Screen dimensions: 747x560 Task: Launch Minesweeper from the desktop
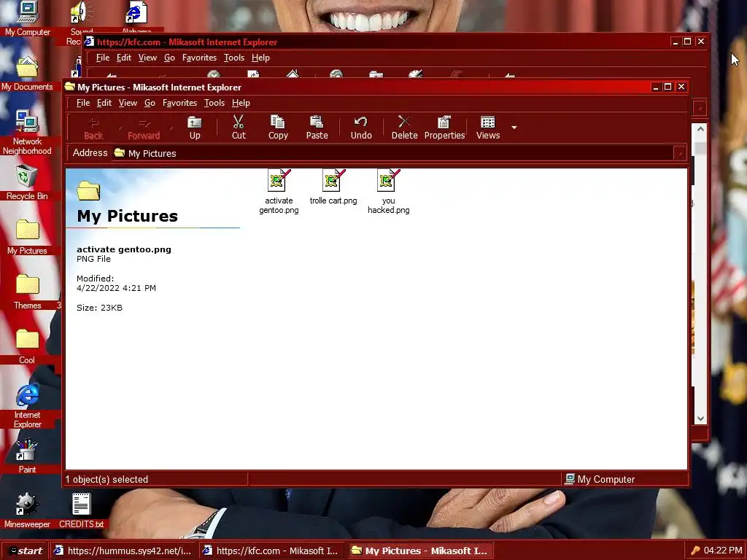click(x=27, y=510)
